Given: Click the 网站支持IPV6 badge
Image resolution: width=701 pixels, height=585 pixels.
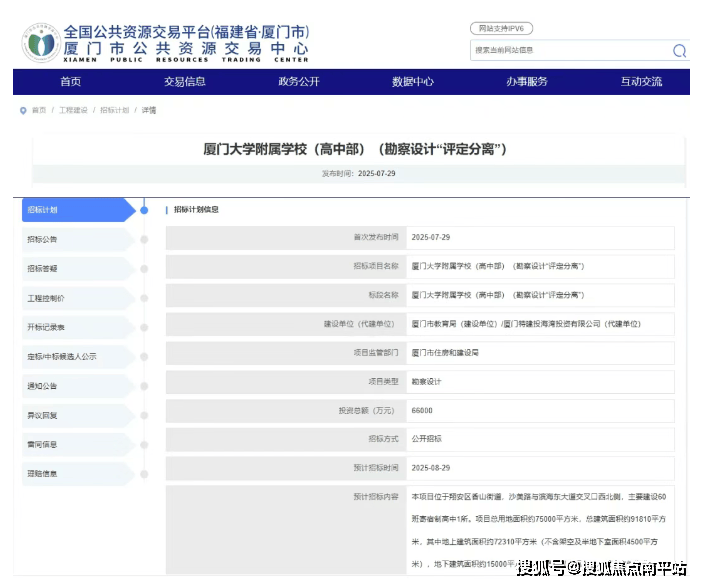Looking at the screenshot, I should pyautogui.click(x=501, y=28).
